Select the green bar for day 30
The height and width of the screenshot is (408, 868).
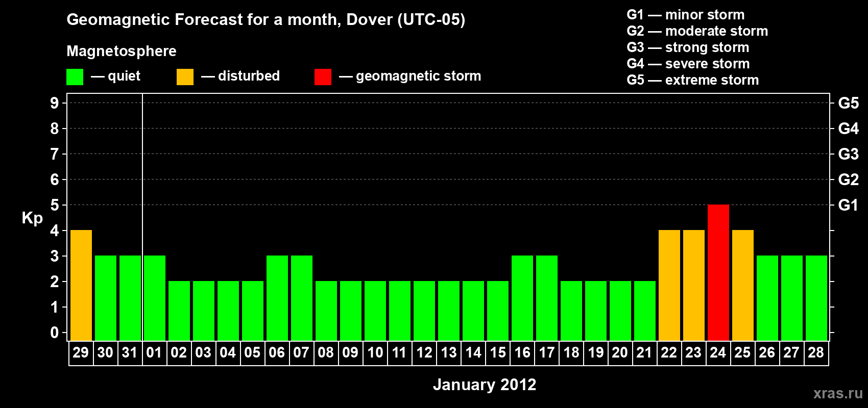[x=106, y=298]
